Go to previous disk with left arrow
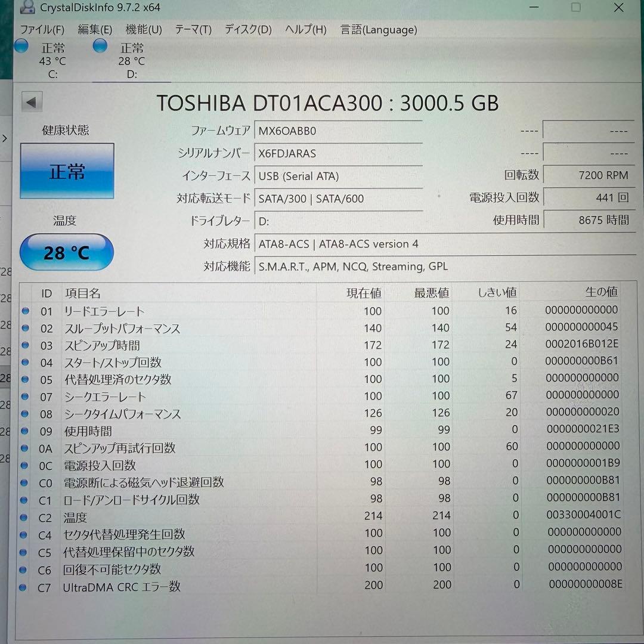This screenshot has width=644, height=644. tap(32, 102)
